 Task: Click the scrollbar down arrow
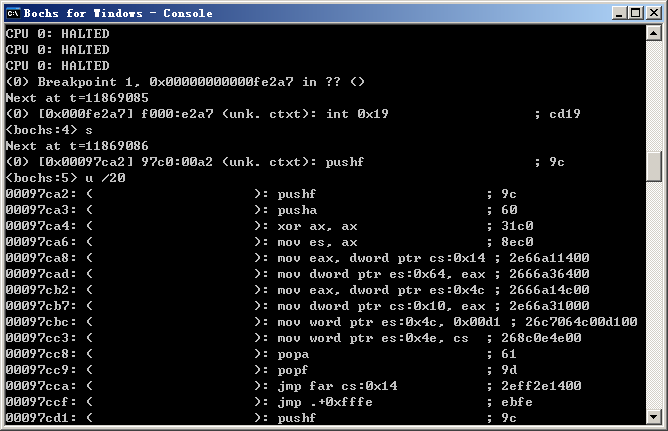[x=654, y=416]
